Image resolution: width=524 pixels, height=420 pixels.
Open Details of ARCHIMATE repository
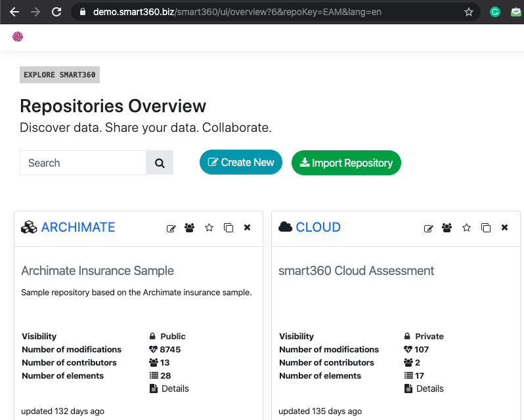click(x=175, y=388)
